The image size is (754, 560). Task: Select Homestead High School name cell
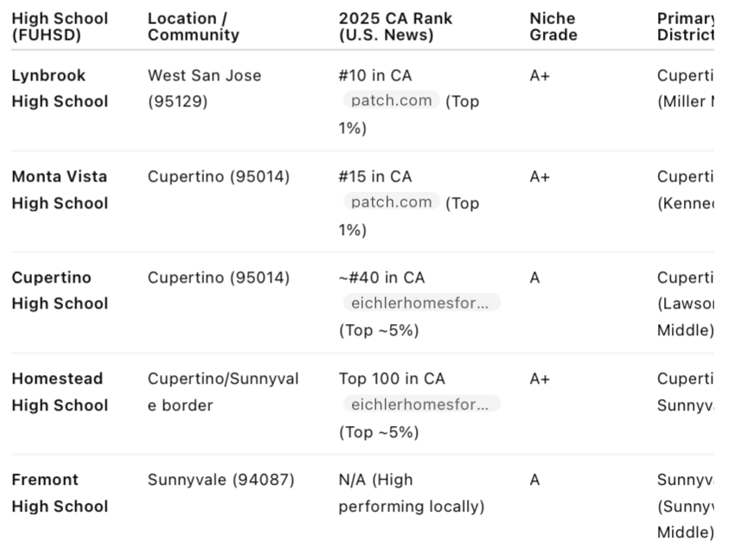61,391
